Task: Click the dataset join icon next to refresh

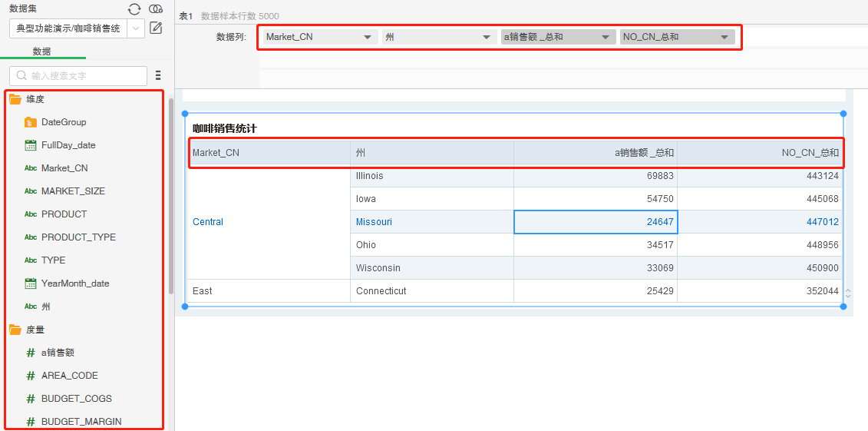Action: tap(156, 9)
